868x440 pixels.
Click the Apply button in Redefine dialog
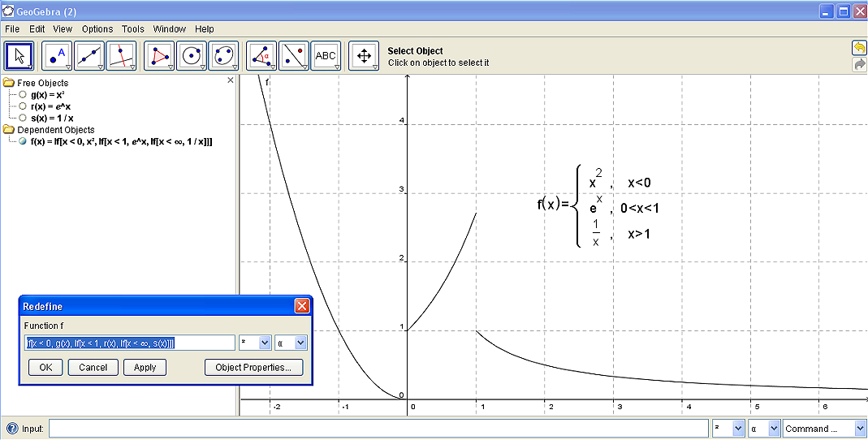(145, 368)
